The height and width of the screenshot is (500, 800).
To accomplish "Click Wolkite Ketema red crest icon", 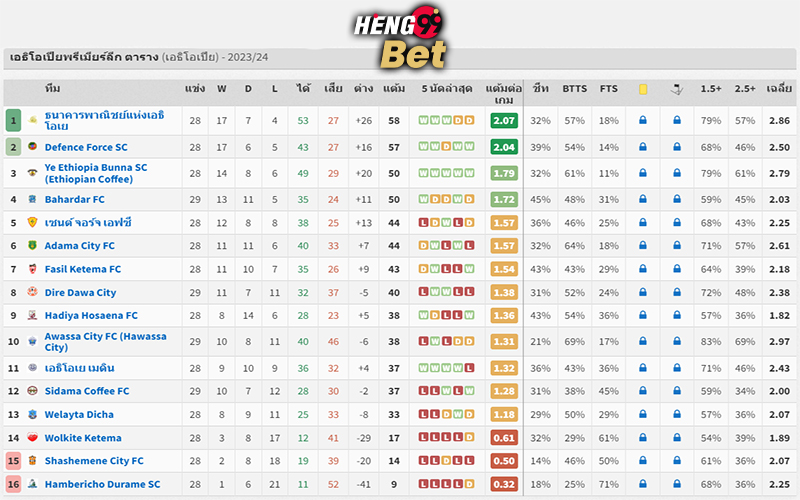I will 33,437.
